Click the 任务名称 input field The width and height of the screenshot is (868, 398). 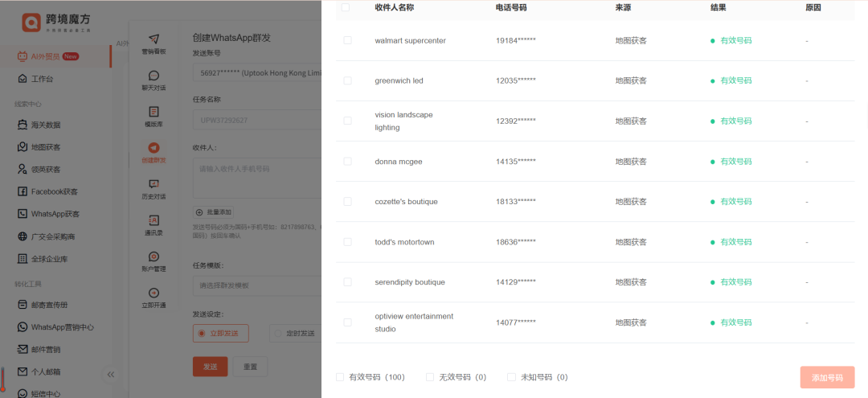point(257,120)
